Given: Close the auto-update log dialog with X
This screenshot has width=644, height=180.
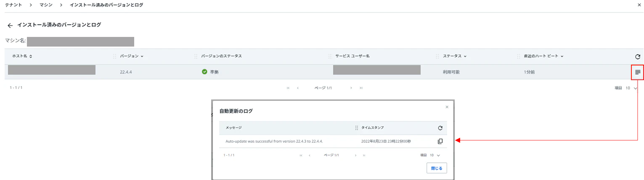Looking at the screenshot, I should (447, 107).
